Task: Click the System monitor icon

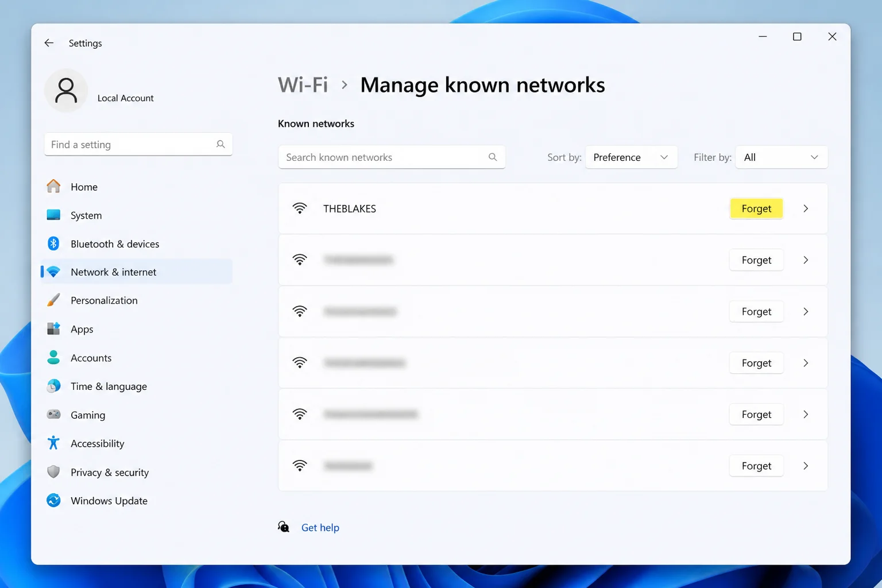Action: (x=53, y=215)
